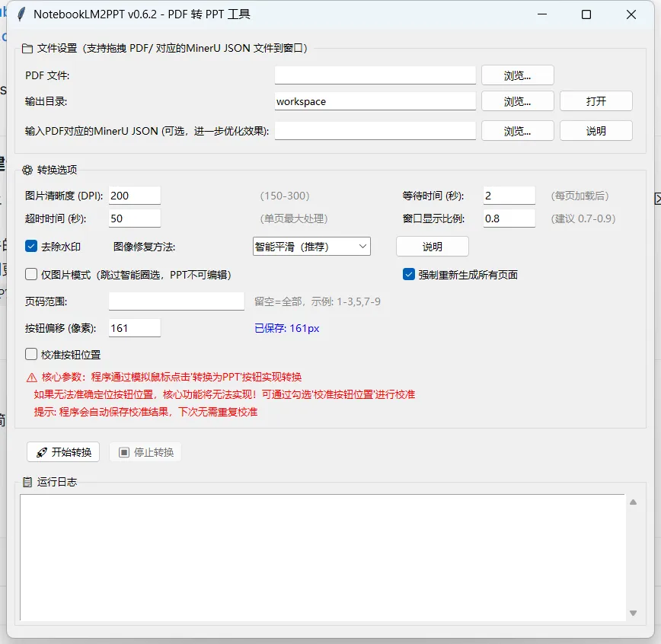
Task: Close the NotebookLM2PPT window
Action: (631, 14)
